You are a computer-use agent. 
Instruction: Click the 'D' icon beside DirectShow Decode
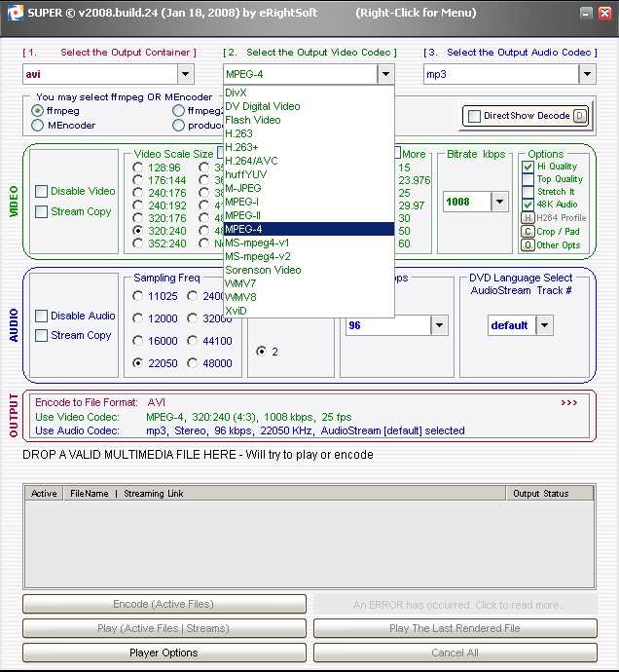[x=580, y=116]
